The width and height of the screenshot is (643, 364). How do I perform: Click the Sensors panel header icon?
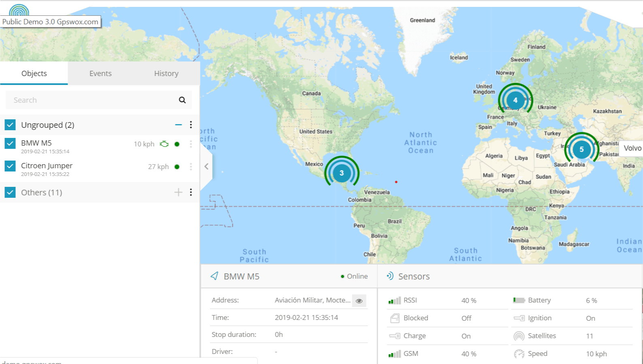coord(390,276)
